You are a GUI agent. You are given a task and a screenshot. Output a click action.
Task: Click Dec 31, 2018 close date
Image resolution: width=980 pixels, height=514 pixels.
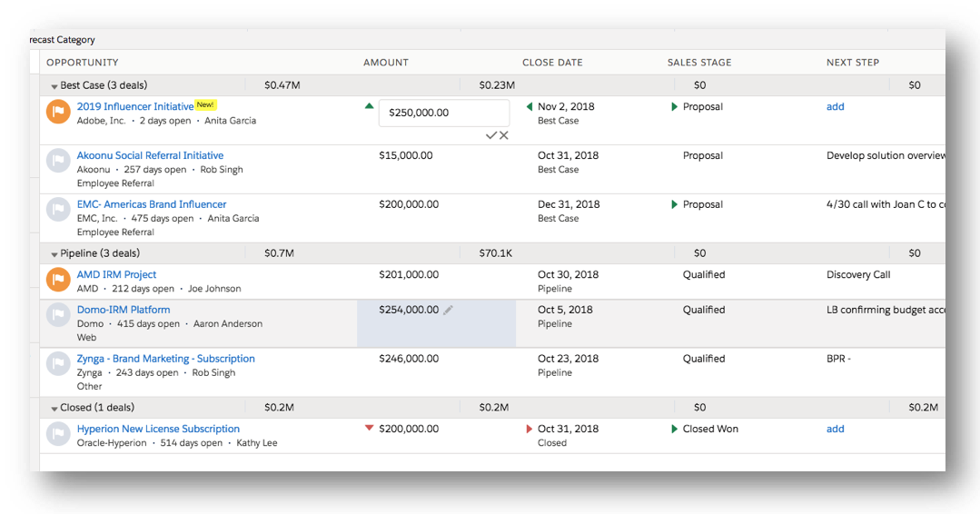pyautogui.click(x=569, y=203)
